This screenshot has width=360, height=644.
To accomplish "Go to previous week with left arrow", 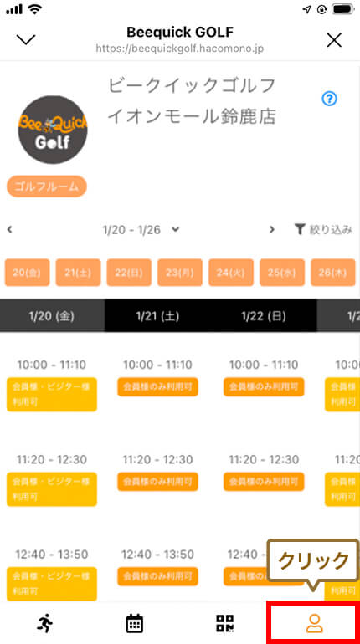I will tap(9, 230).
